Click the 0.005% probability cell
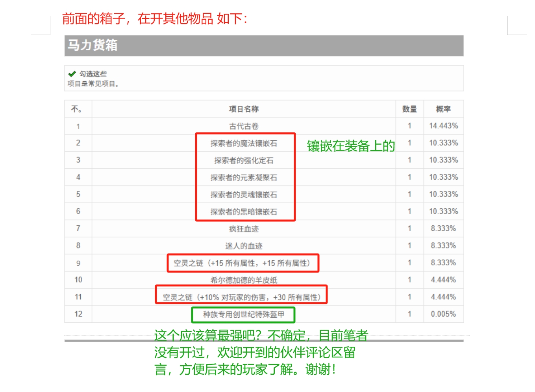Viewport: 535px width, 392px height. point(443,314)
